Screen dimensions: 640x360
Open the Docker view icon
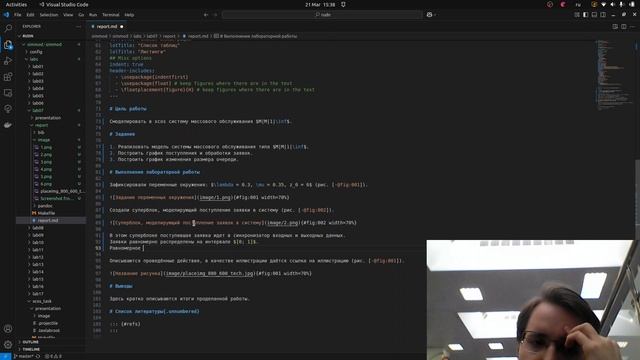8,125
